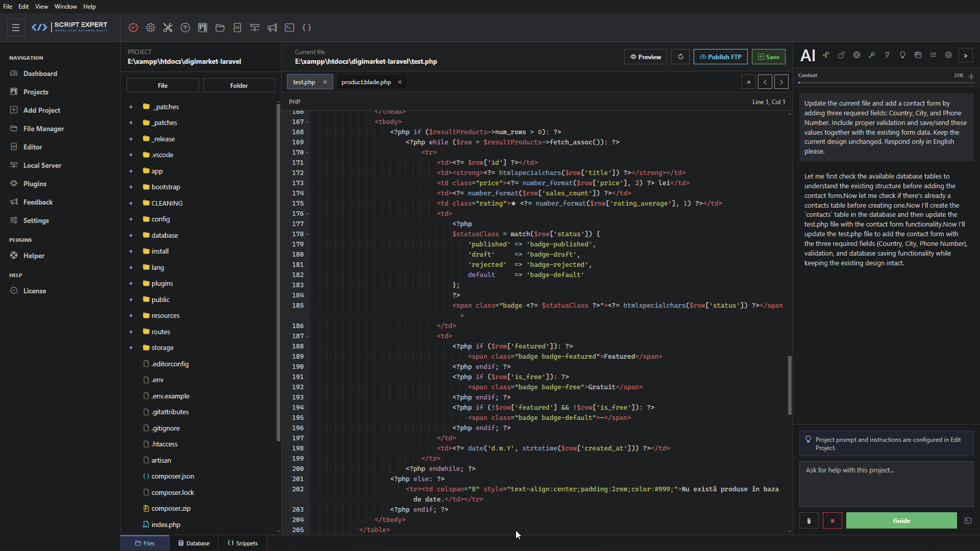
Task: Click the File button in project panel
Action: pyautogui.click(x=162, y=86)
